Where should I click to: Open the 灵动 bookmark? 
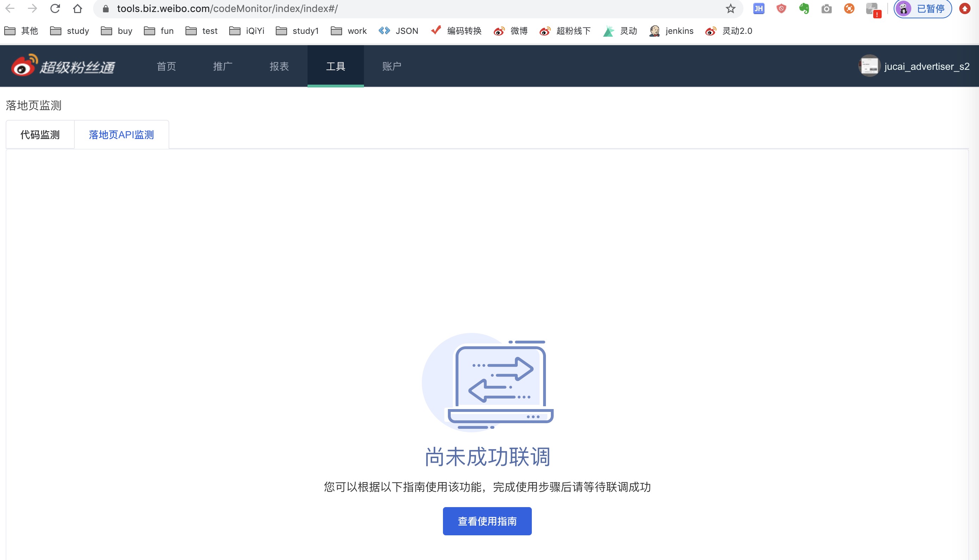(620, 31)
